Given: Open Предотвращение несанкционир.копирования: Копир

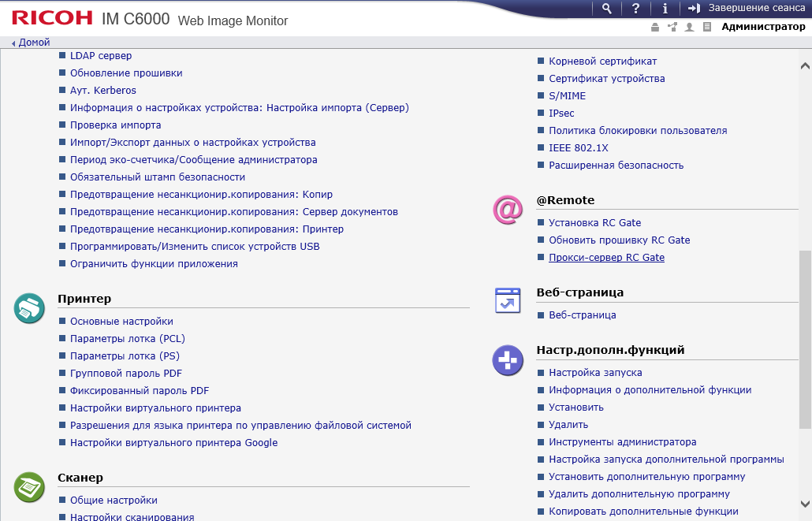Looking at the screenshot, I should point(202,194).
